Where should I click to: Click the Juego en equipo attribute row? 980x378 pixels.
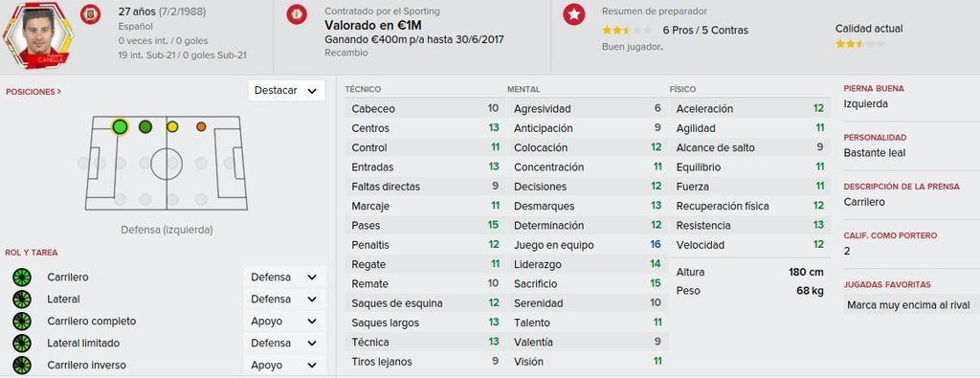(588, 245)
